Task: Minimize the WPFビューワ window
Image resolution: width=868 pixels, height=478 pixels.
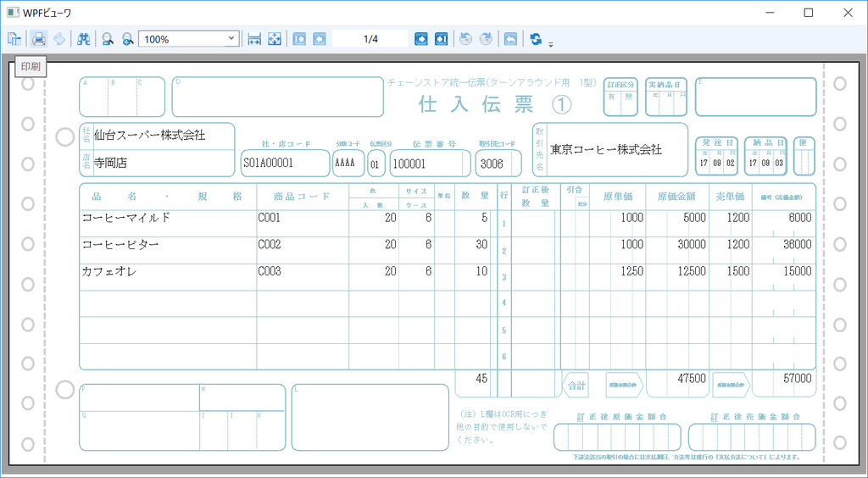Action: coord(770,12)
